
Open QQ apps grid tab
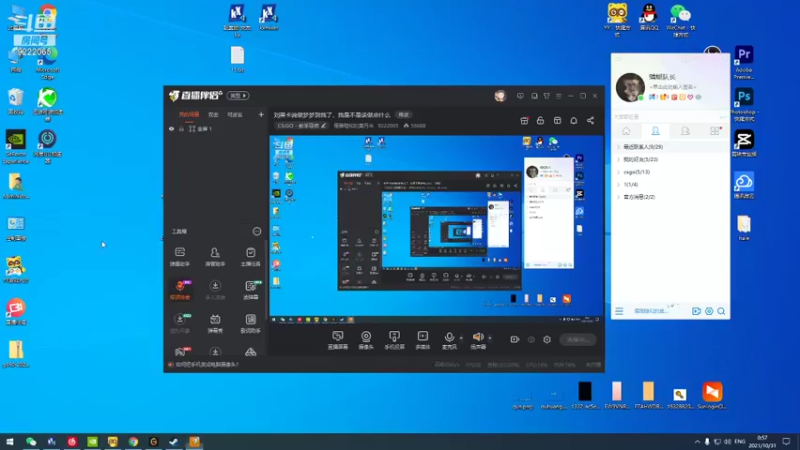(715, 131)
